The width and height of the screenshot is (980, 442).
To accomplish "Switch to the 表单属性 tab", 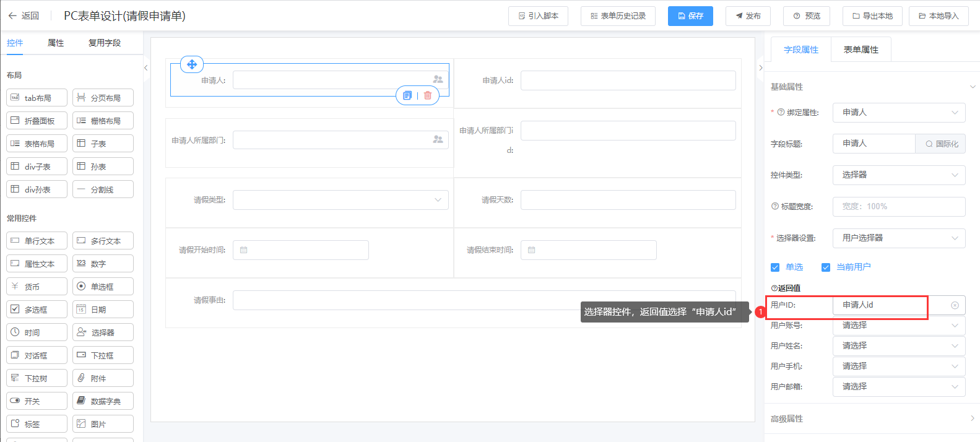I will pyautogui.click(x=861, y=50).
